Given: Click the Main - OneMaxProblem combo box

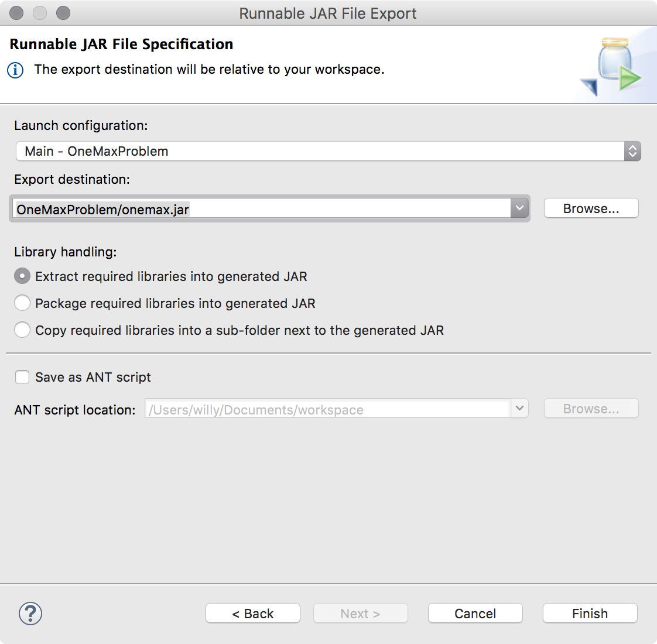Looking at the screenshot, I should [x=322, y=151].
